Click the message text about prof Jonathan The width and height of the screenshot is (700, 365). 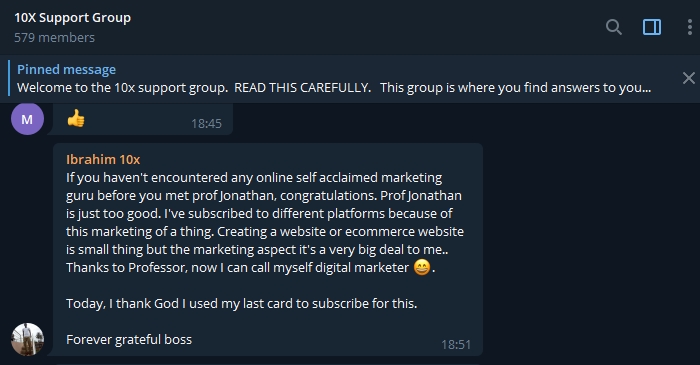pyautogui.click(x=264, y=195)
